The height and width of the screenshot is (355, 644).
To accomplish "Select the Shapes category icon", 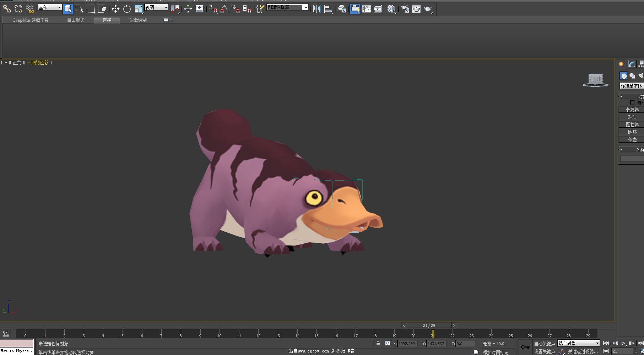I will 632,76.
